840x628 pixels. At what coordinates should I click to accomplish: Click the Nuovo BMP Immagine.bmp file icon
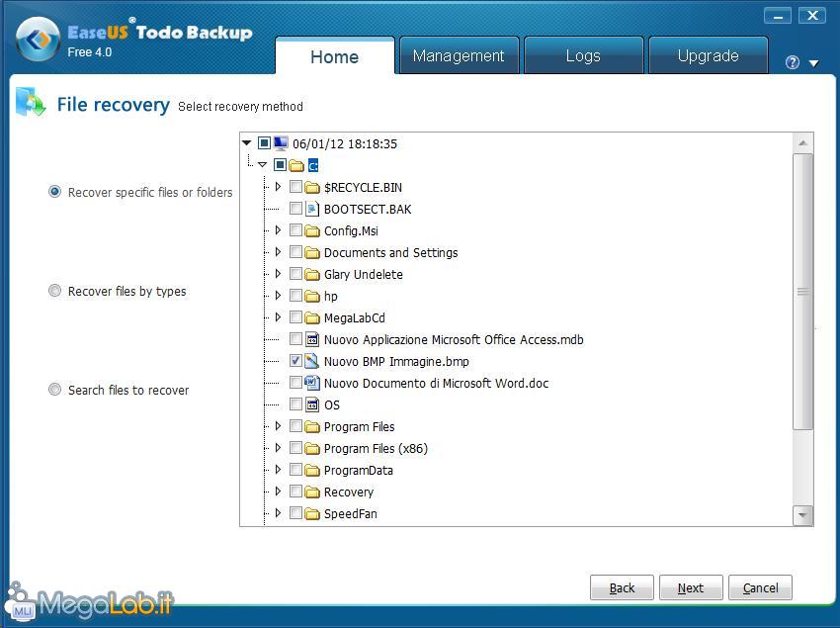(x=311, y=361)
